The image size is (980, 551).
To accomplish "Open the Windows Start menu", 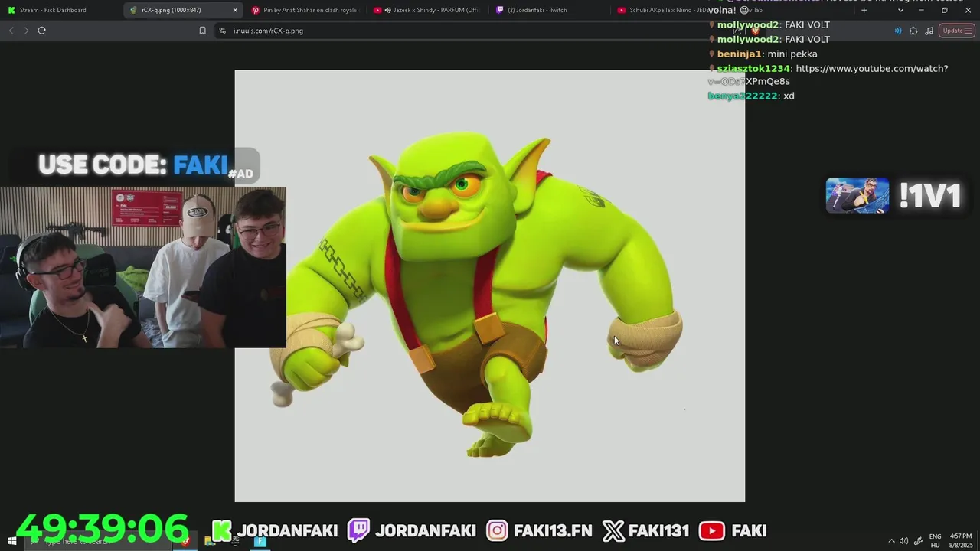I will (x=11, y=541).
